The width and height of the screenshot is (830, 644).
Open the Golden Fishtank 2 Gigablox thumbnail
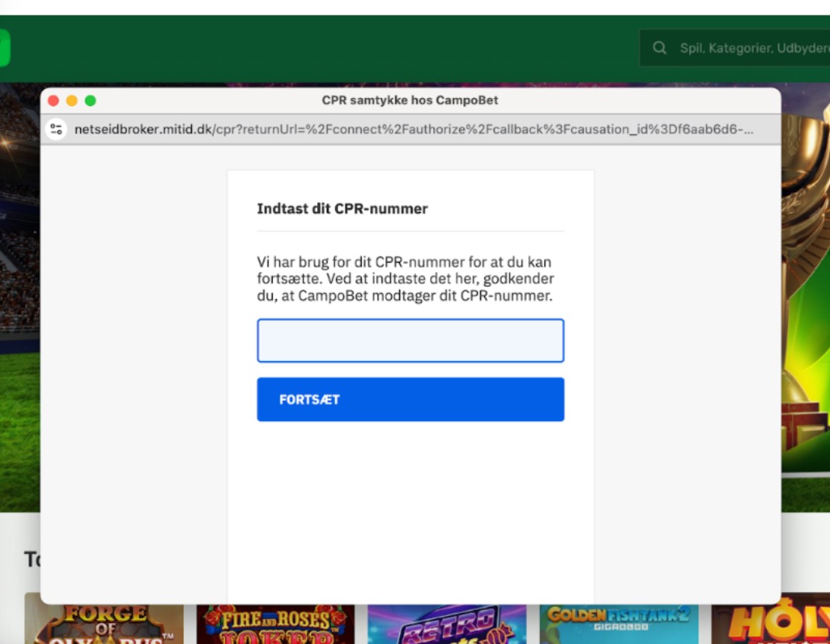(619, 625)
